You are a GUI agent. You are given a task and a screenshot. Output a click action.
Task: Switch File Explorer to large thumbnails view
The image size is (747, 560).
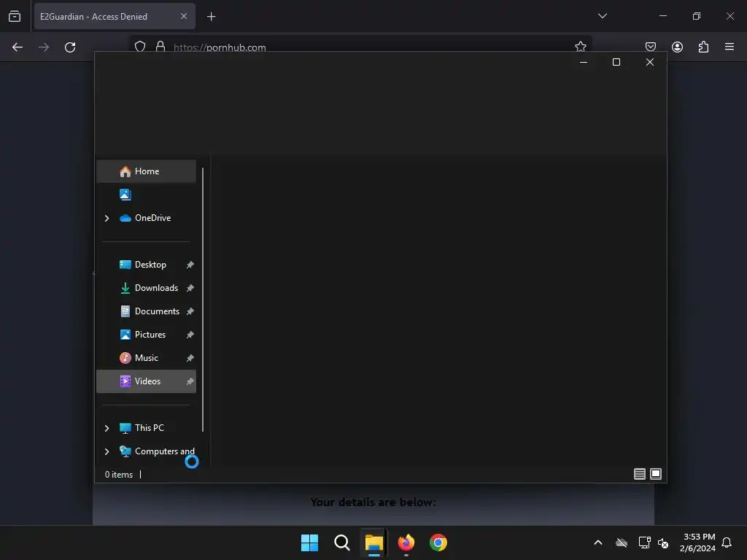[656, 474]
